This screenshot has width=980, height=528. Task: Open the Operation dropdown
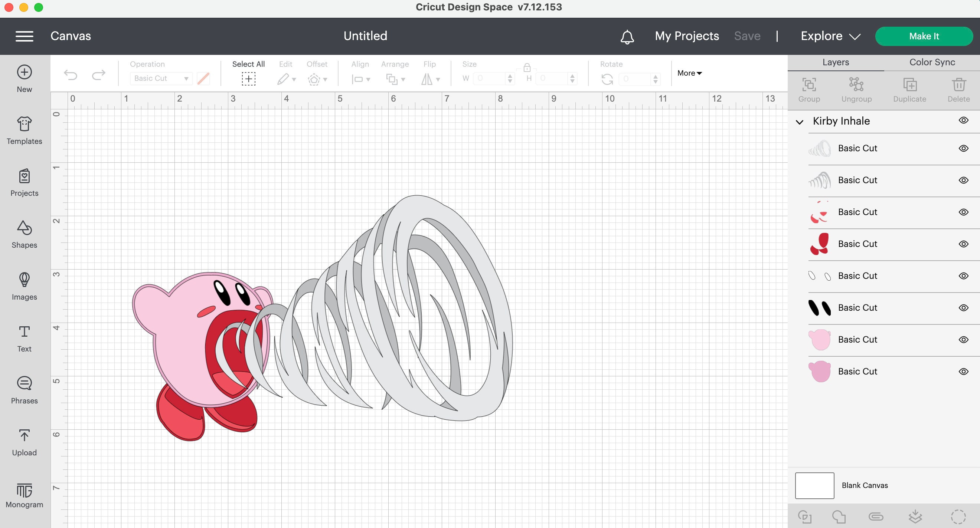click(160, 78)
